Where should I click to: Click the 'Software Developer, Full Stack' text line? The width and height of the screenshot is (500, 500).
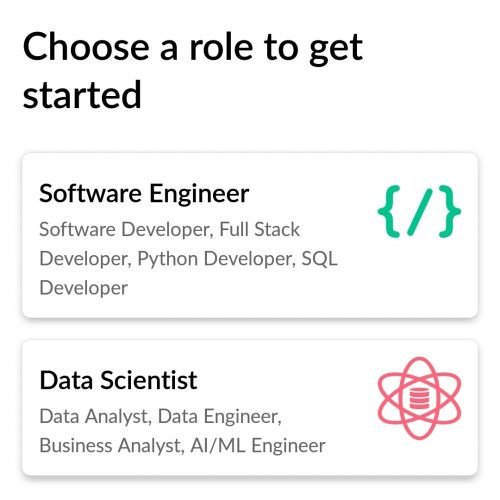pyautogui.click(x=169, y=230)
